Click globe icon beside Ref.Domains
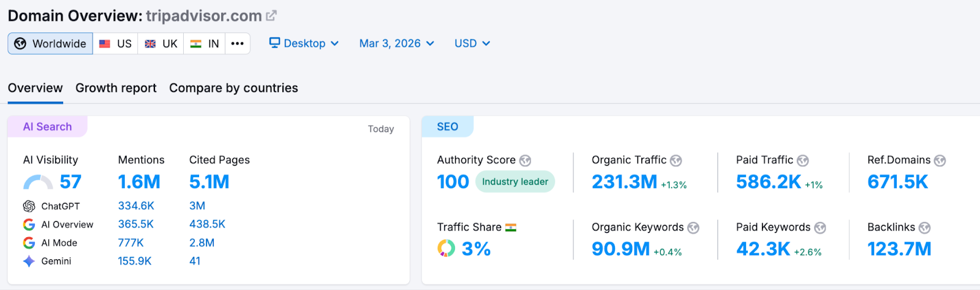 point(940,161)
